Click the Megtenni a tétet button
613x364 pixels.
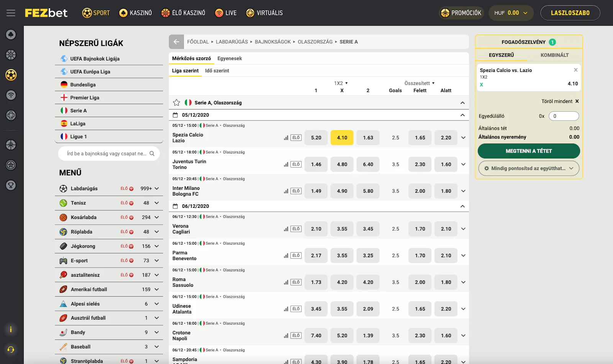[x=528, y=151]
